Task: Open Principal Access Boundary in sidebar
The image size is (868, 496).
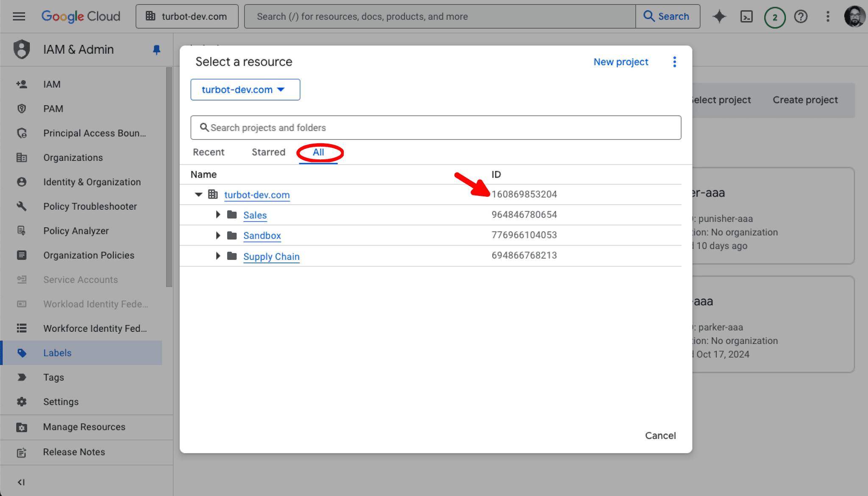Action: (95, 133)
